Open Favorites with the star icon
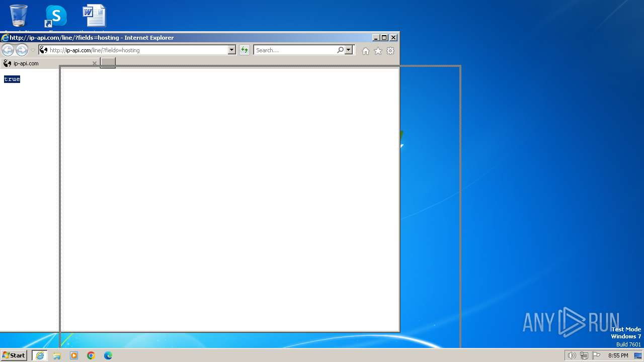 (378, 51)
